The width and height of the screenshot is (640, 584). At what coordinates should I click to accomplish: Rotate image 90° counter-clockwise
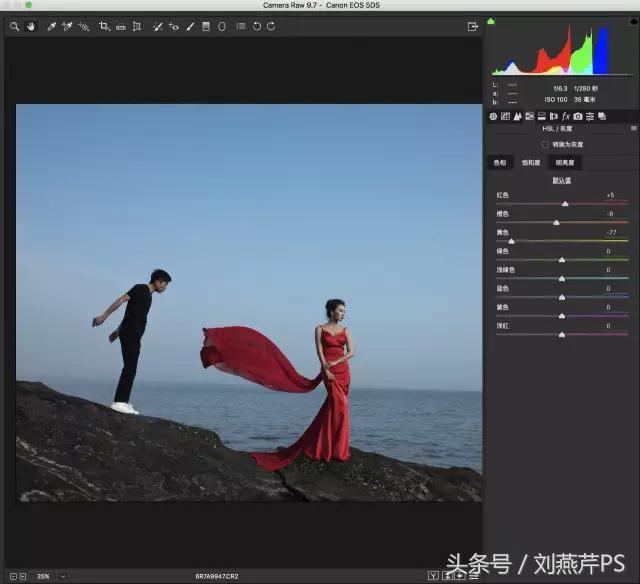pos(257,27)
